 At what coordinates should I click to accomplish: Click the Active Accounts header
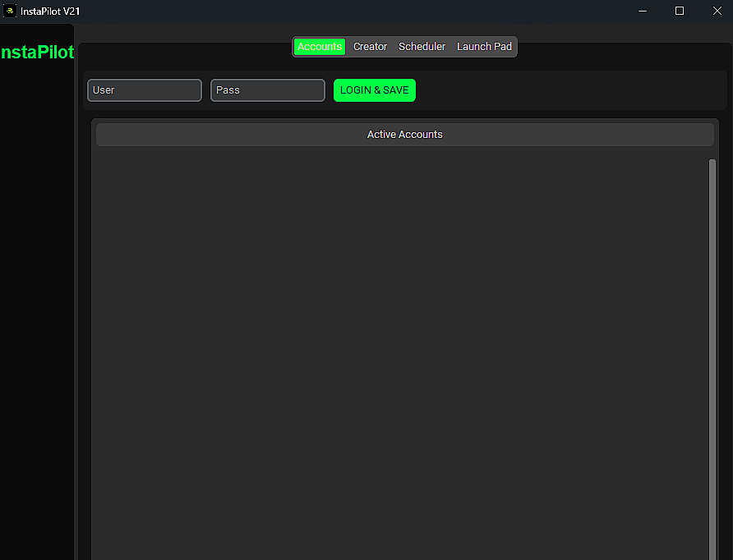[x=405, y=135]
